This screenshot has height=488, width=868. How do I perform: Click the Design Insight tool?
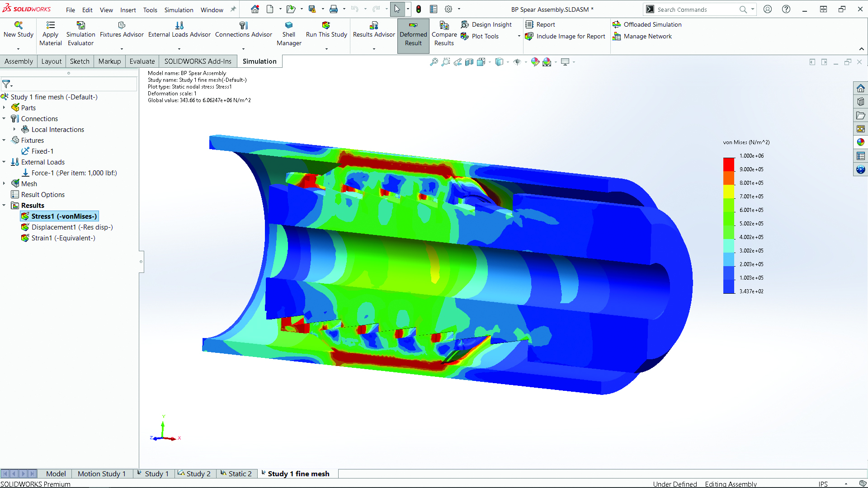[486, 24]
